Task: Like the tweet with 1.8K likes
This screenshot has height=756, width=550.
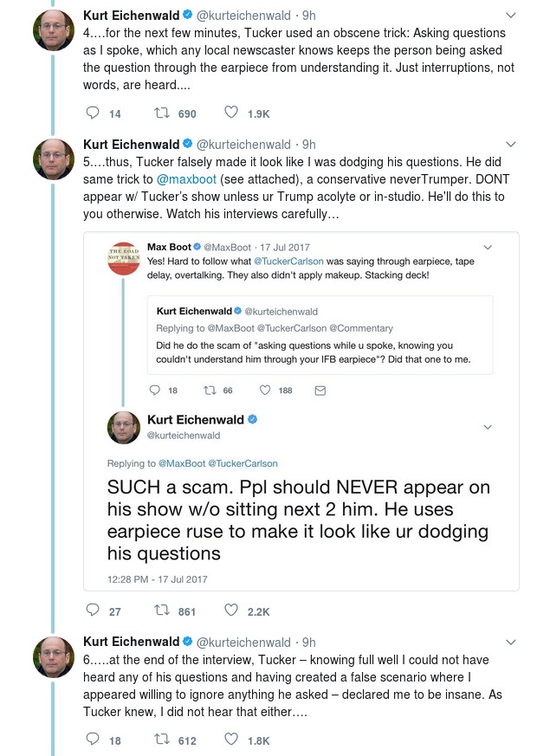Action: tap(231, 739)
